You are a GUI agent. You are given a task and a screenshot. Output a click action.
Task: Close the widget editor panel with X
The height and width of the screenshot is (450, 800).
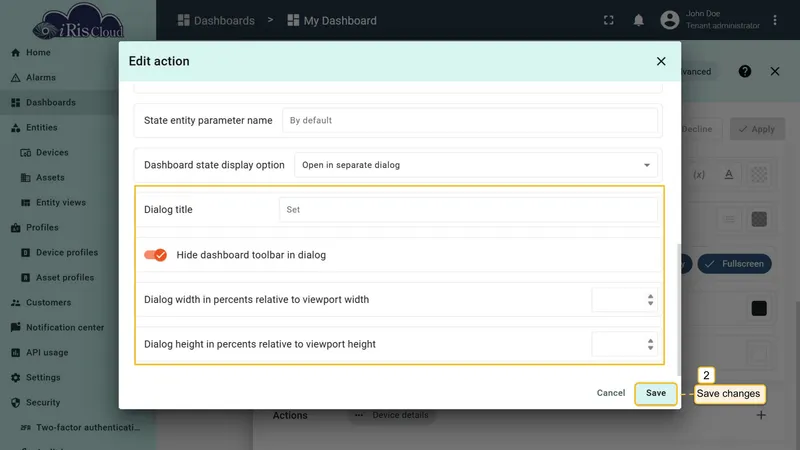[x=775, y=71]
